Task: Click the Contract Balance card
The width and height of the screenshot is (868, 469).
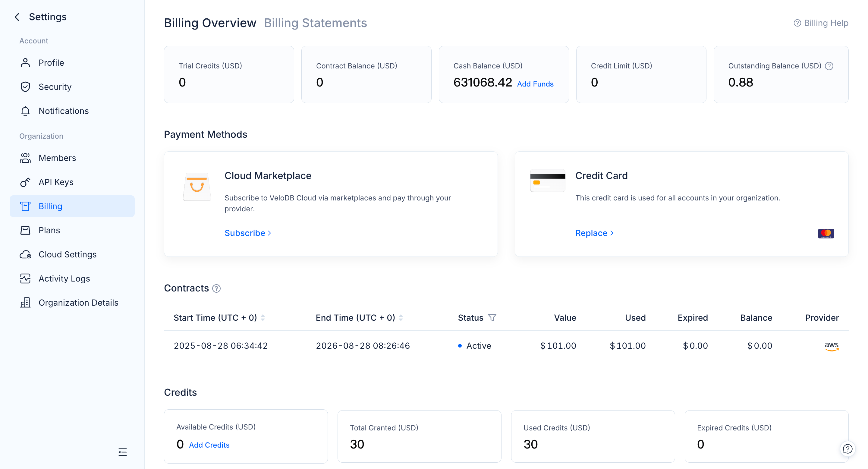Action: (x=366, y=74)
